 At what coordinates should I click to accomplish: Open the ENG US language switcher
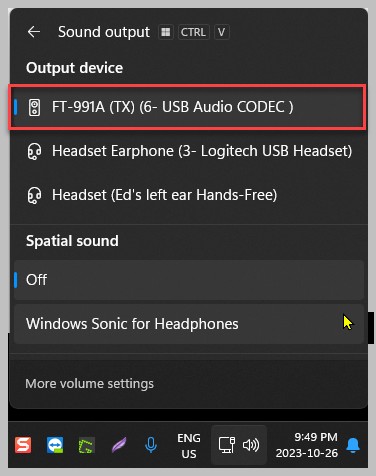(189, 446)
